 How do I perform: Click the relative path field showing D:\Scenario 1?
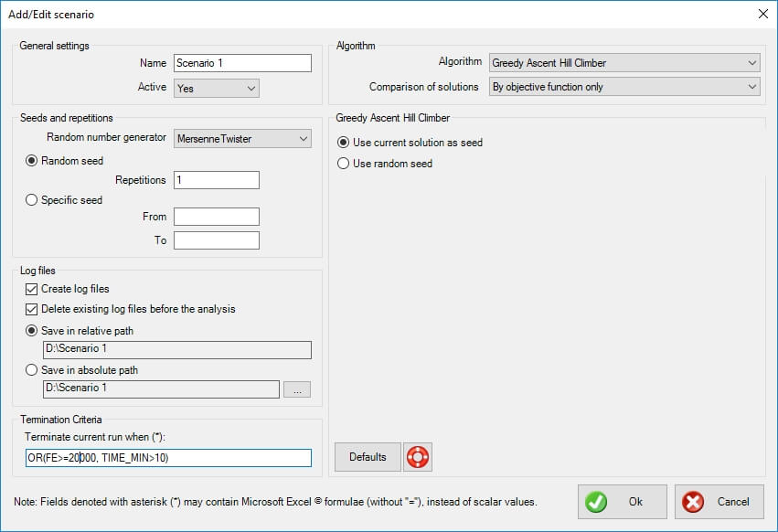pyautogui.click(x=177, y=349)
